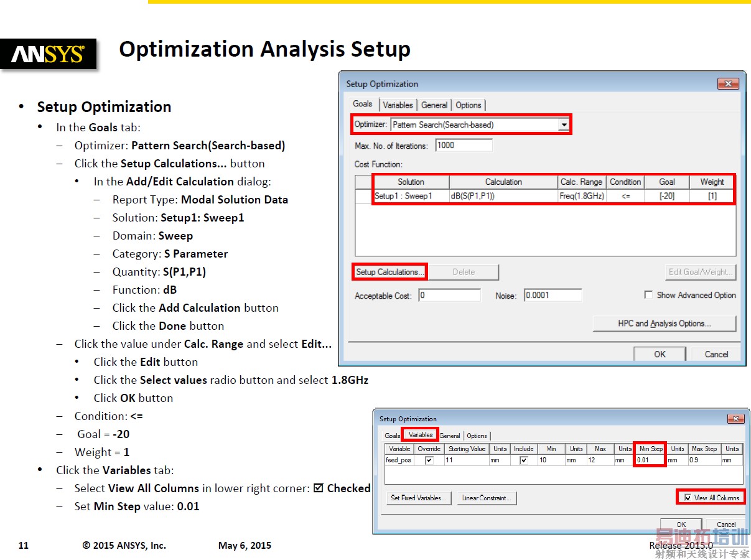
Task: Click the Solution column header
Action: coord(411,182)
